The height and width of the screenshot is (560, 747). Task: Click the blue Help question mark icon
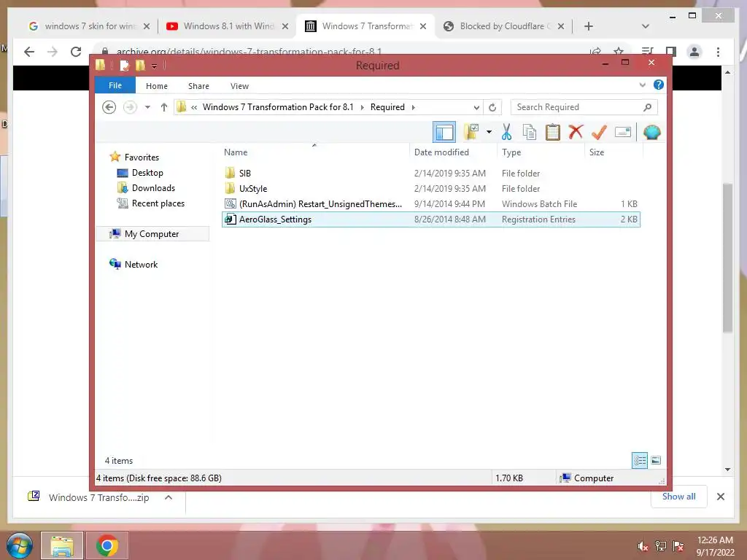(659, 85)
